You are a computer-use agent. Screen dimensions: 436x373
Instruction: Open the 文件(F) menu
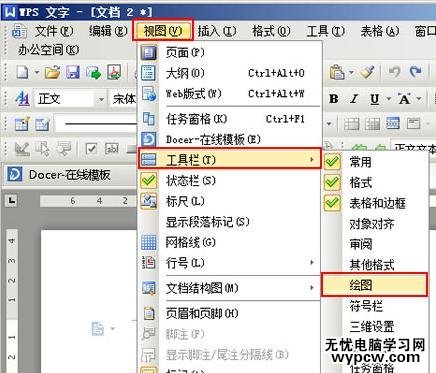(54, 31)
